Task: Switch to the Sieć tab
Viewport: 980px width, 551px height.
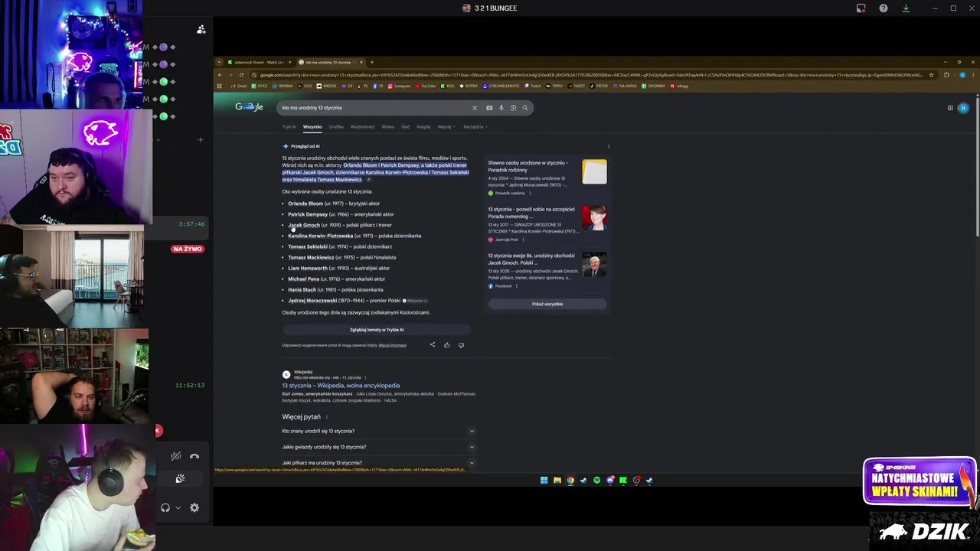Action: (x=406, y=127)
